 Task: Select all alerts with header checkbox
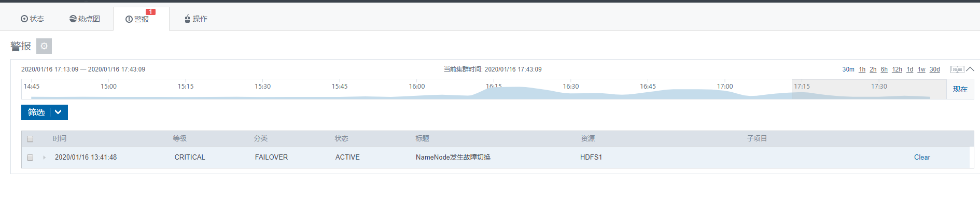(30, 139)
